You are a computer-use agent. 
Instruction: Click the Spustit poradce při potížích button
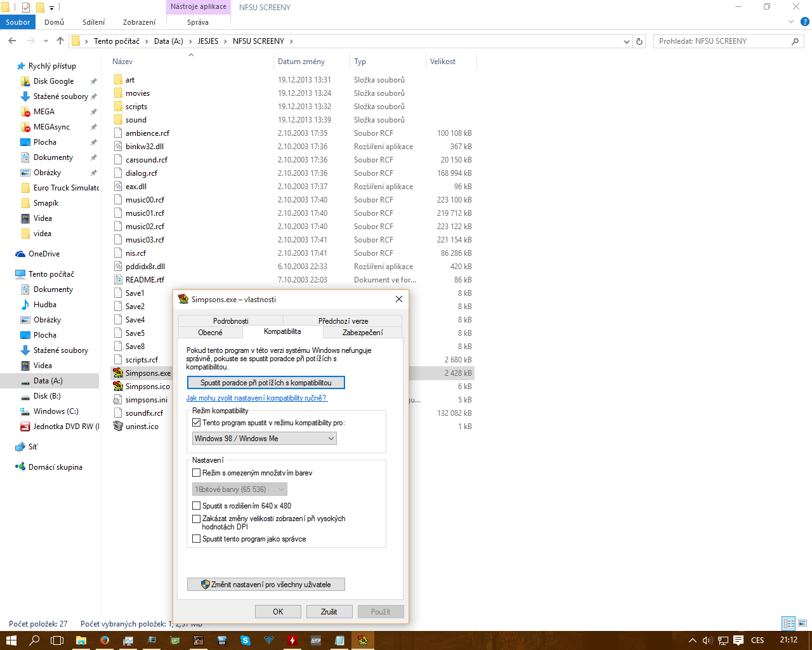coord(266,383)
